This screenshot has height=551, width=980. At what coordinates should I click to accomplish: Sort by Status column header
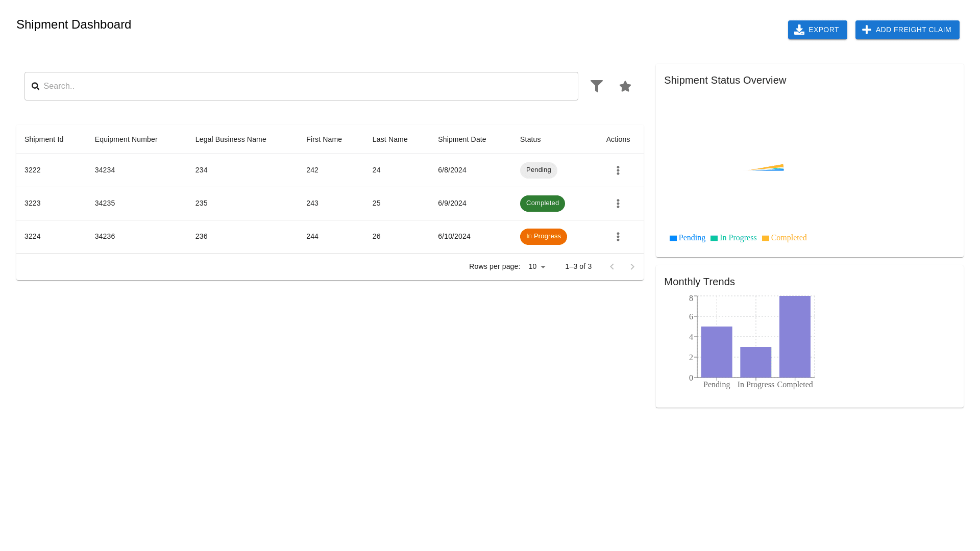tap(530, 139)
